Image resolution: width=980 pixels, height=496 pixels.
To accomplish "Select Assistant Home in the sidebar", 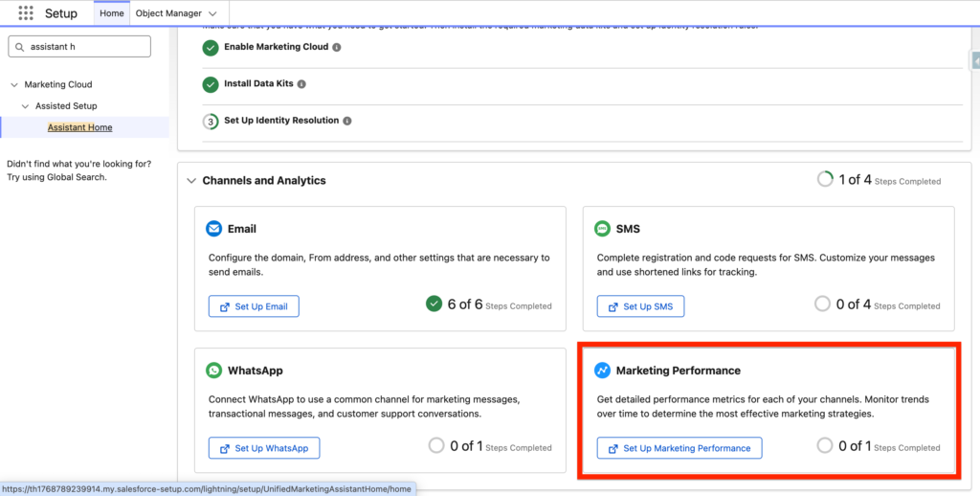I will coord(79,127).
